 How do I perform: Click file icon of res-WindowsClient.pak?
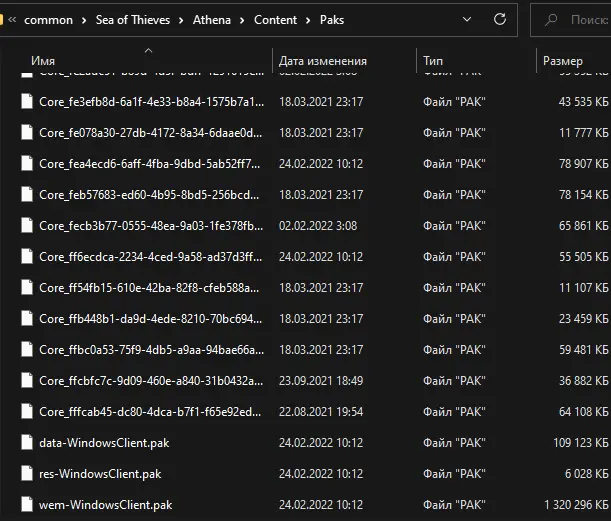pos(27,473)
